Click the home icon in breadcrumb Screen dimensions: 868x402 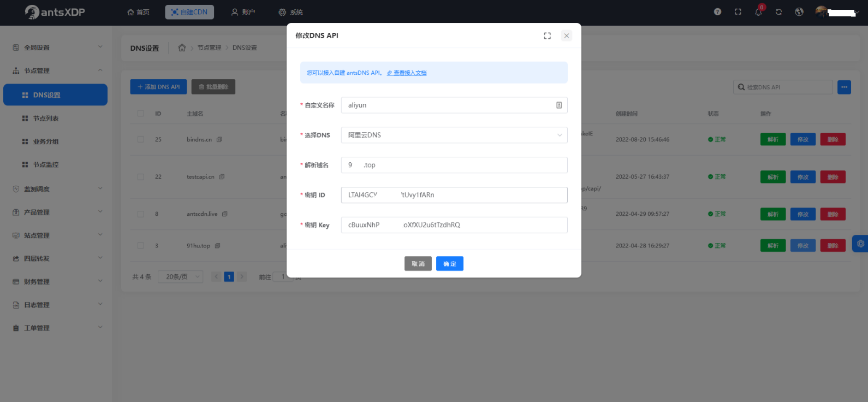(x=182, y=48)
